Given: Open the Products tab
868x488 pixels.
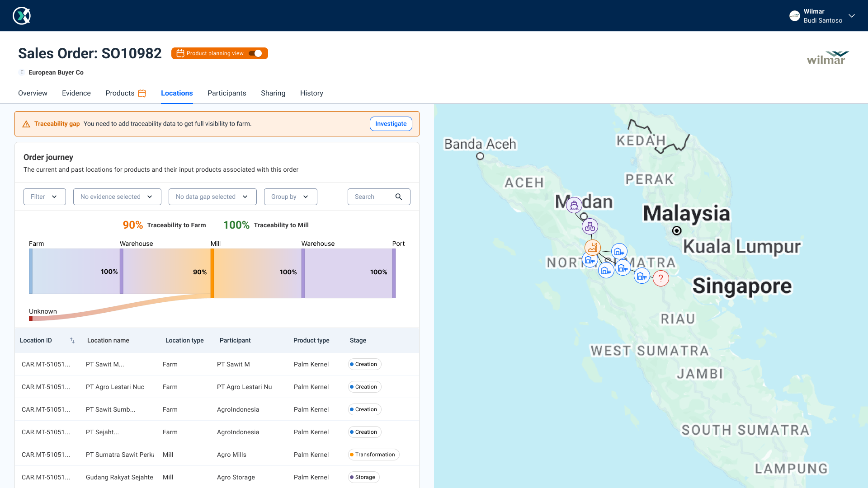Looking at the screenshot, I should [120, 93].
